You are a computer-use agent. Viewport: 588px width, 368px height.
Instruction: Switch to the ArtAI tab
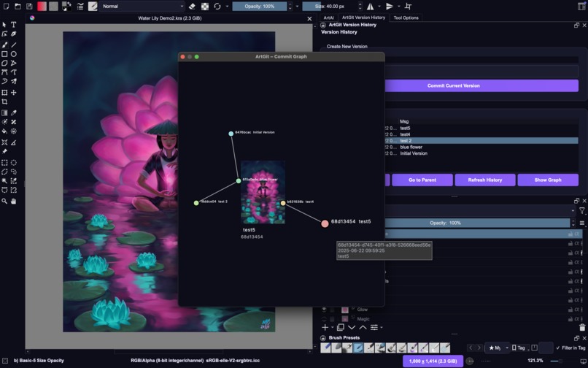click(x=328, y=18)
